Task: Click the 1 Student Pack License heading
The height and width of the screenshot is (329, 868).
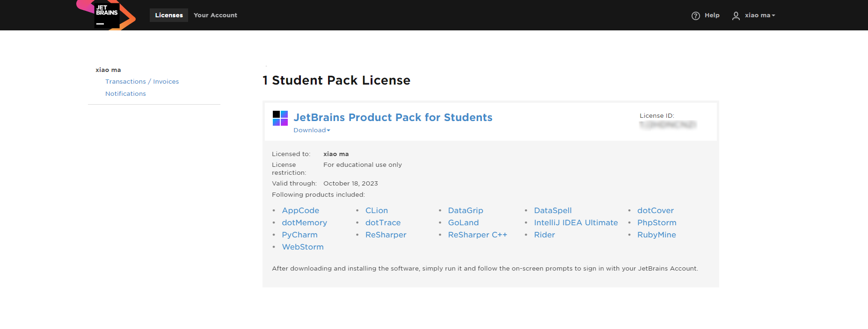Action: (x=336, y=80)
